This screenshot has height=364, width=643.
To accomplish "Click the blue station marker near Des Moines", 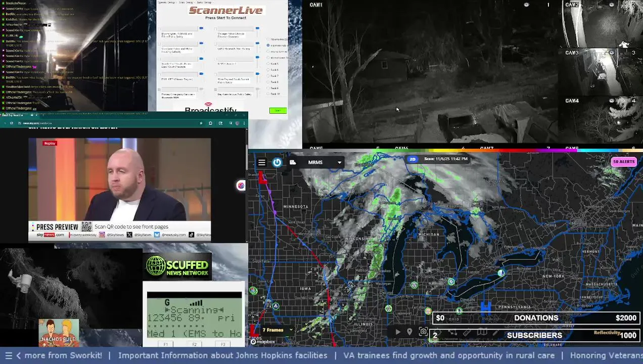I will (x=275, y=306).
